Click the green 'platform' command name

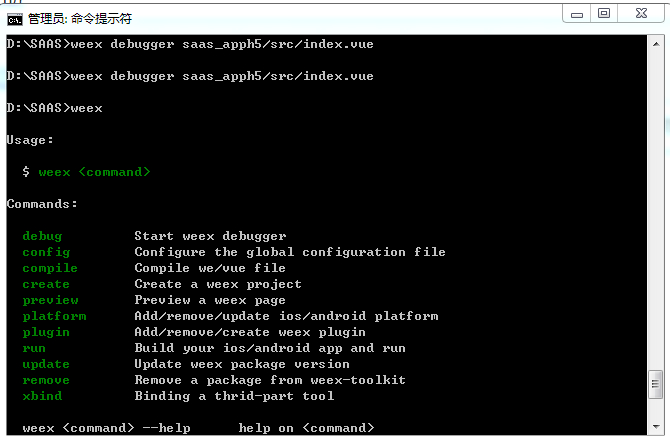(54, 316)
